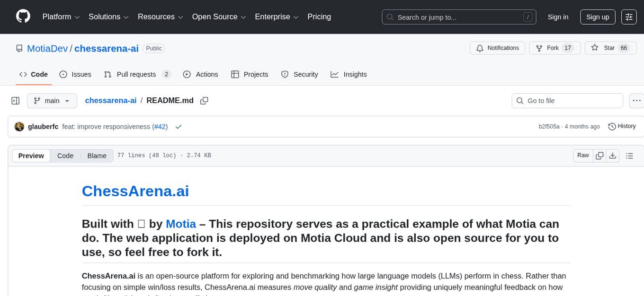The height and width of the screenshot is (296, 644).
Task: Collapse the file tree side panel
Action: [16, 101]
